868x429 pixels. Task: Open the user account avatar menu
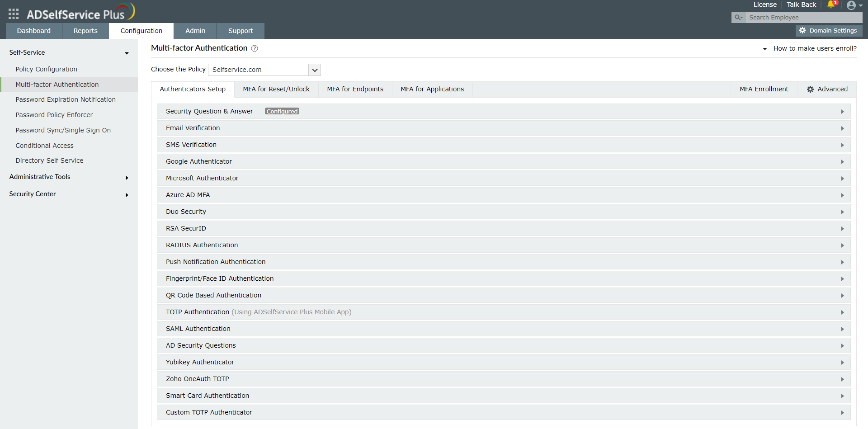tap(854, 5)
